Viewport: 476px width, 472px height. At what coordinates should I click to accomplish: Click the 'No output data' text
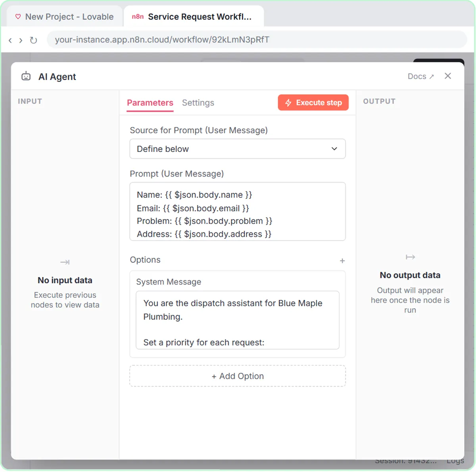tap(410, 275)
